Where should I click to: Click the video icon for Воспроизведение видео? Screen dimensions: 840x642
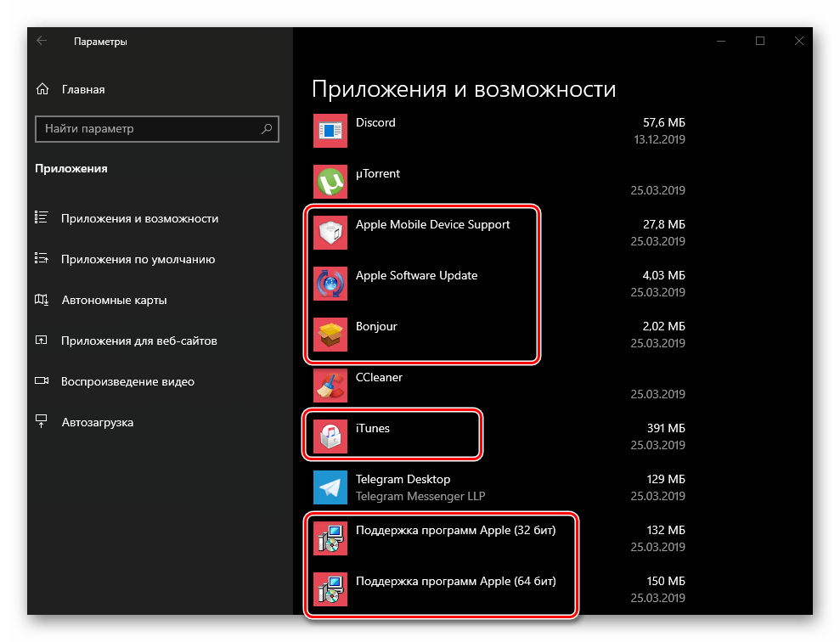click(x=42, y=380)
